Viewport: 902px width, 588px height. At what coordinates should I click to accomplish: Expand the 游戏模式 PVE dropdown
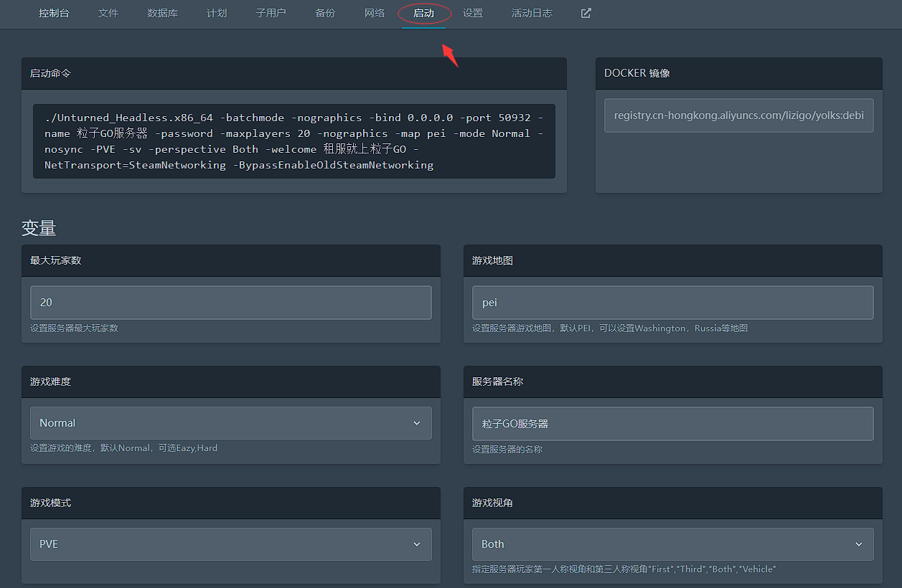[x=231, y=544]
